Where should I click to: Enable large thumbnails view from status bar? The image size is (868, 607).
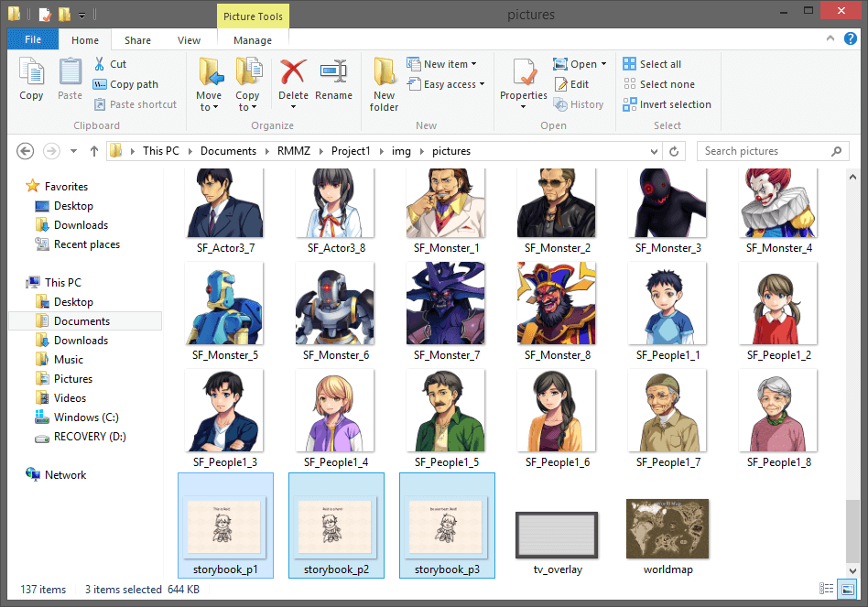click(x=847, y=589)
